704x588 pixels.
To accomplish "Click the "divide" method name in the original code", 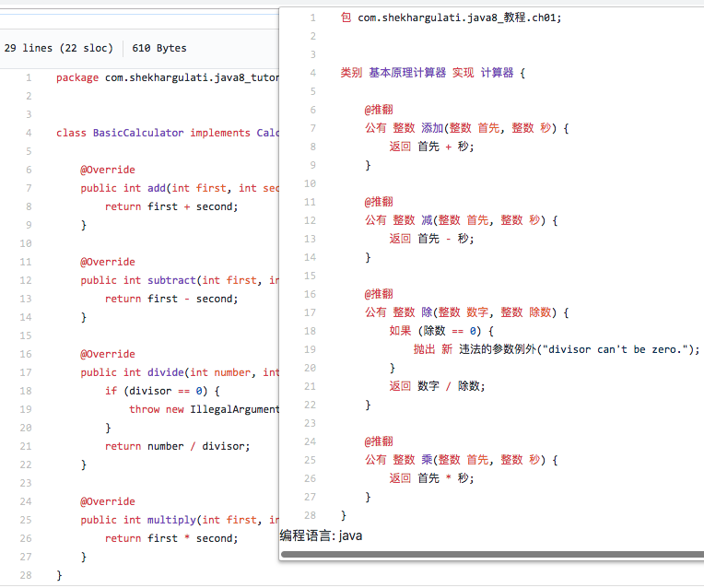I will coord(166,372).
